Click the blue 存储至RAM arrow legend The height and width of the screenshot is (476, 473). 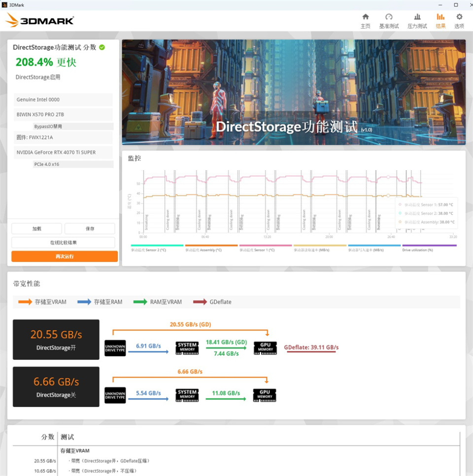point(100,302)
